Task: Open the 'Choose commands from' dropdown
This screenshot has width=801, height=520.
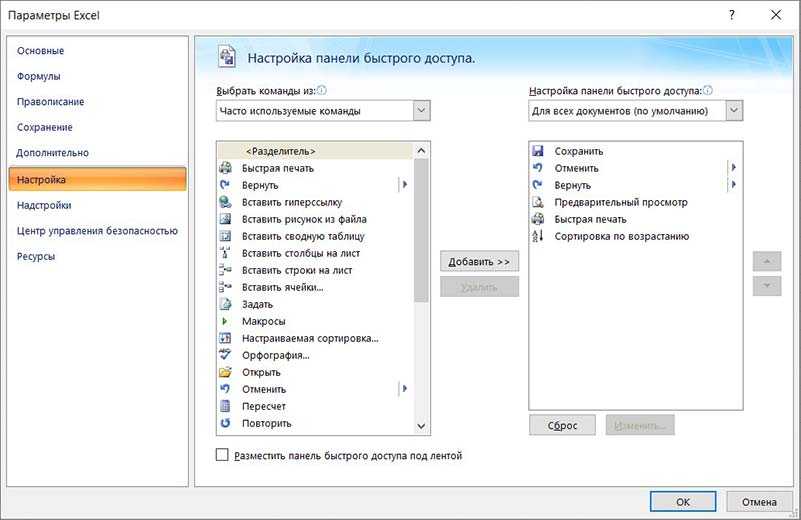Action: [x=421, y=111]
